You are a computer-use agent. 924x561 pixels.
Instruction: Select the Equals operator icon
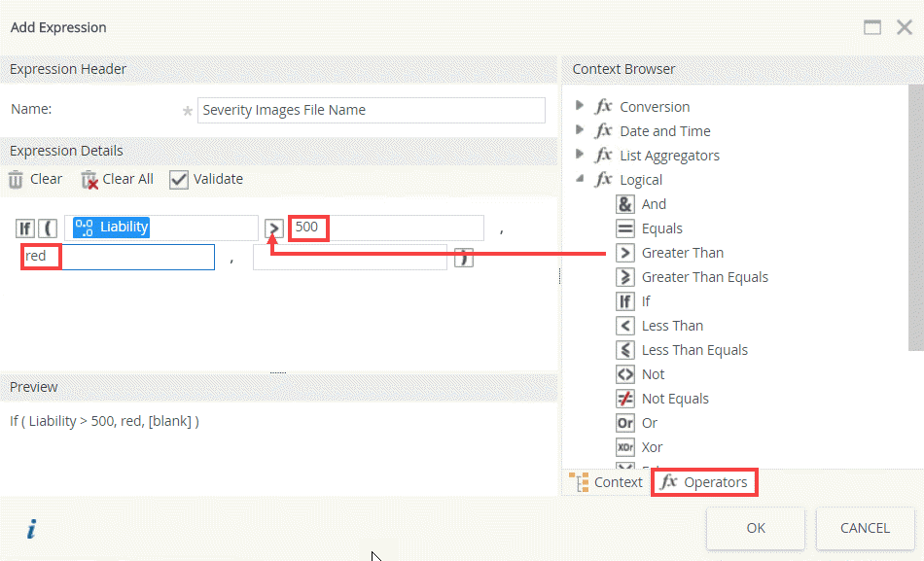coord(625,228)
